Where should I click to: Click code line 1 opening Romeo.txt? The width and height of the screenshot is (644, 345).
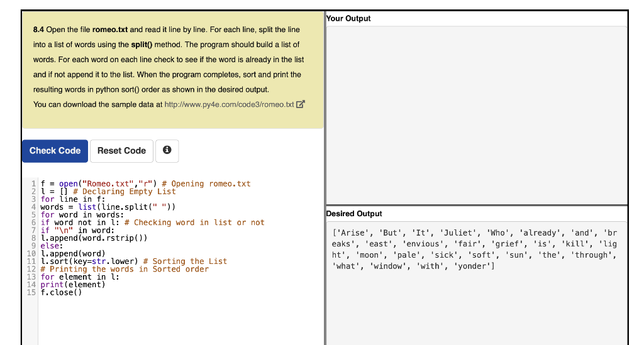click(x=145, y=183)
